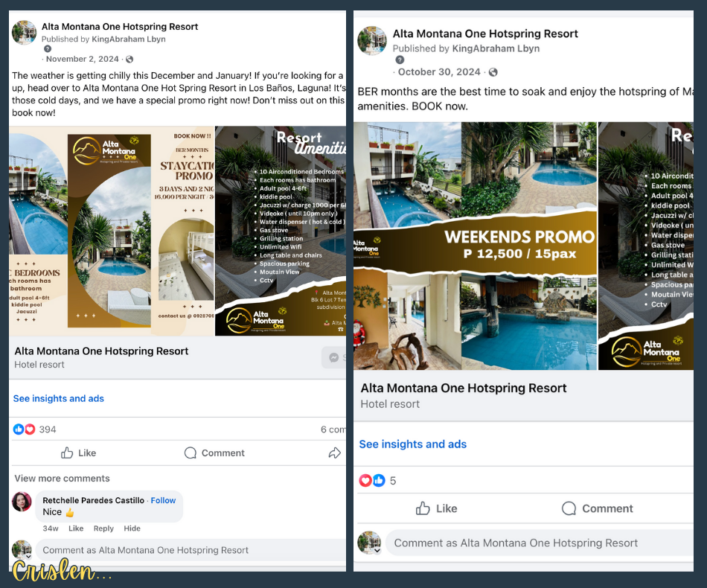707x588 pixels.
Task: Switch commenting profile via avatar on November 2 post
Action: (22, 550)
